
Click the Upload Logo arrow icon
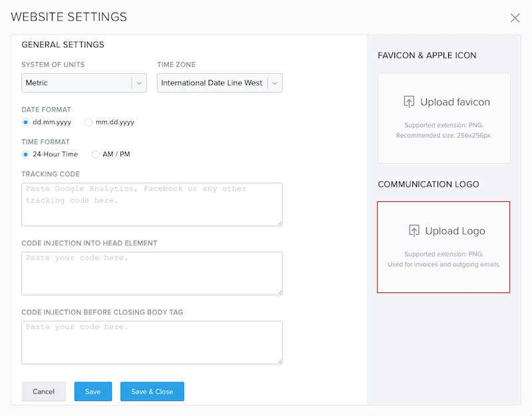[414, 231]
